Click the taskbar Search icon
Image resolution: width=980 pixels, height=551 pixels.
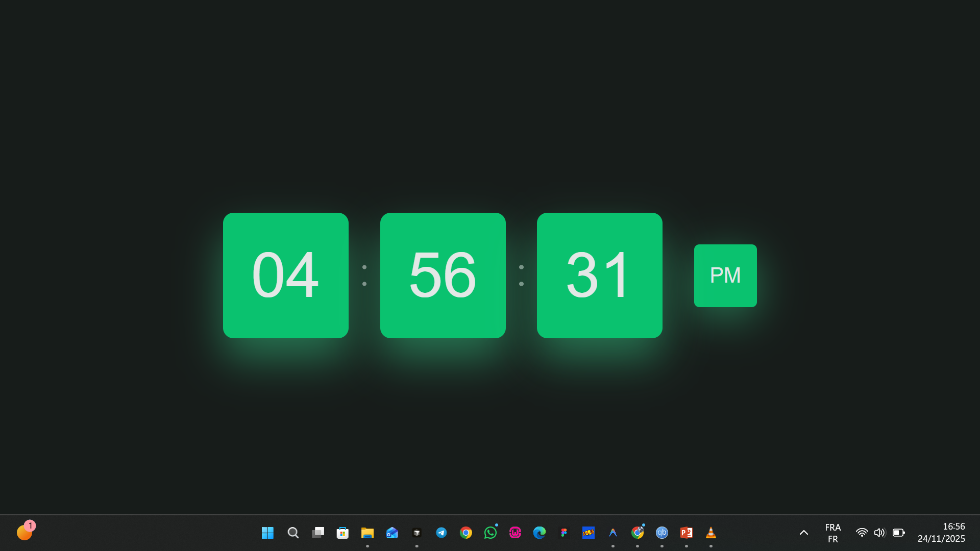(x=293, y=532)
